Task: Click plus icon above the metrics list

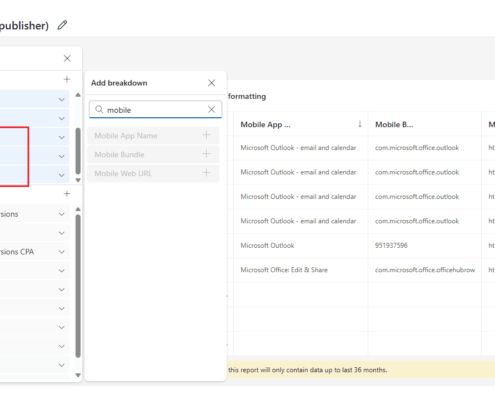Action: [67, 194]
